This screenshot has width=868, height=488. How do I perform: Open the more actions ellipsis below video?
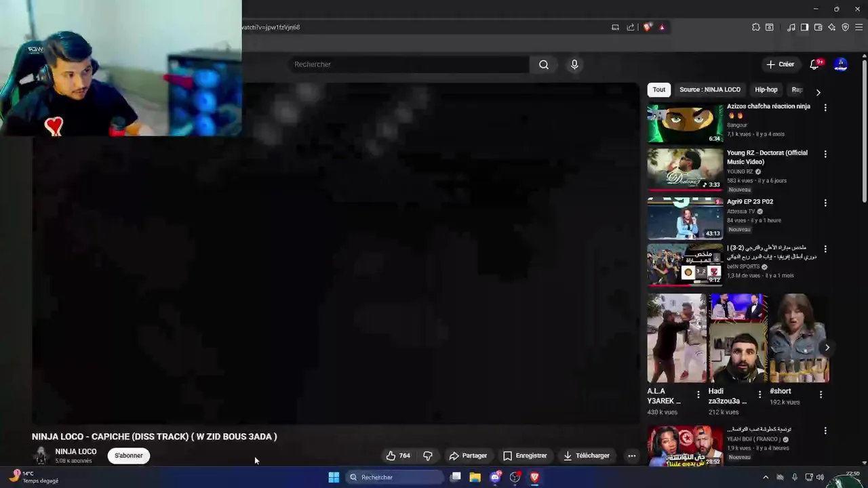click(x=632, y=455)
